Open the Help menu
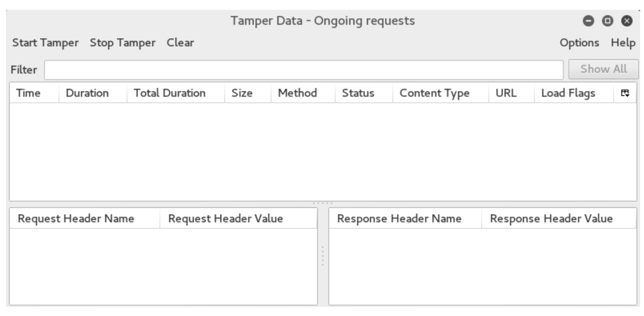The height and width of the screenshot is (316, 644). (623, 43)
